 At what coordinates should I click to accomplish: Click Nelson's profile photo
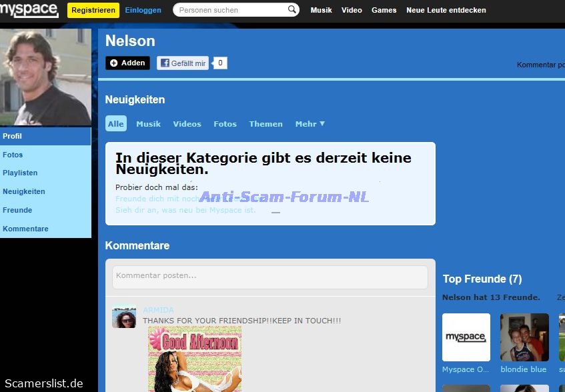click(45, 77)
